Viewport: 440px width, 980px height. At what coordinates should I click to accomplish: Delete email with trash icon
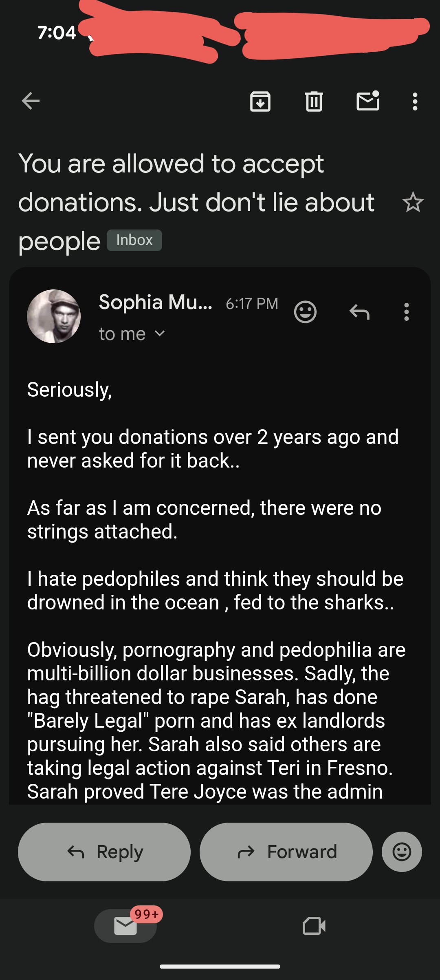(314, 101)
